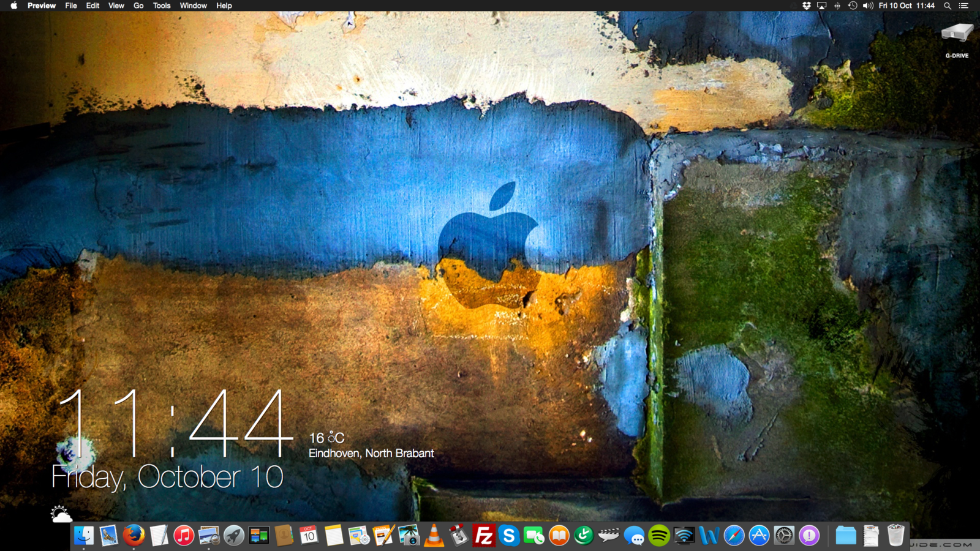This screenshot has width=980, height=551.
Task: Open the Dropbox menu bar icon
Action: 807,6
